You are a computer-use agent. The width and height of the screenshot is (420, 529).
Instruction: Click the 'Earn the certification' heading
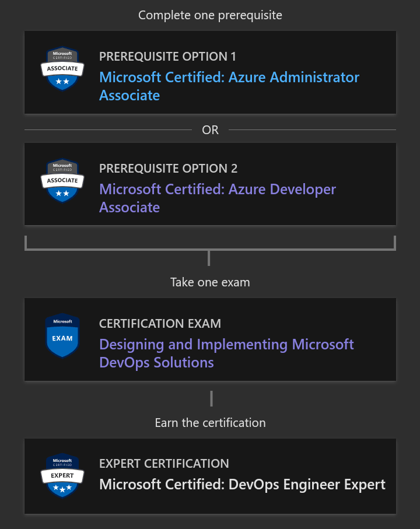coord(210,423)
